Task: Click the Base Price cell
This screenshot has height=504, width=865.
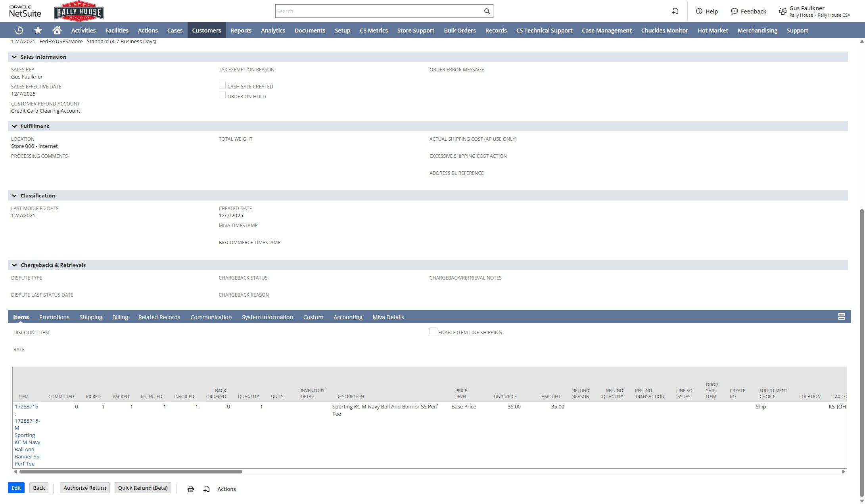Action: pos(464,406)
